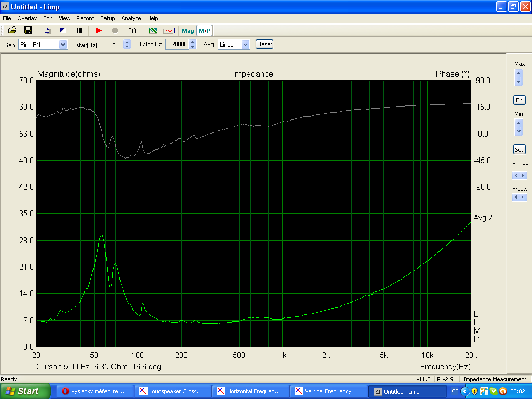This screenshot has width=532, height=399.
Task: Expand hidden tray icons with the arrow
Action: point(465,392)
